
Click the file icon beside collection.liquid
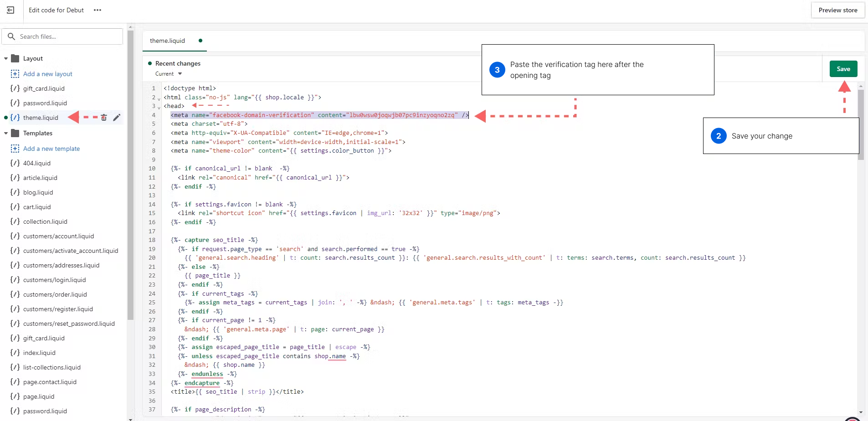pos(15,221)
